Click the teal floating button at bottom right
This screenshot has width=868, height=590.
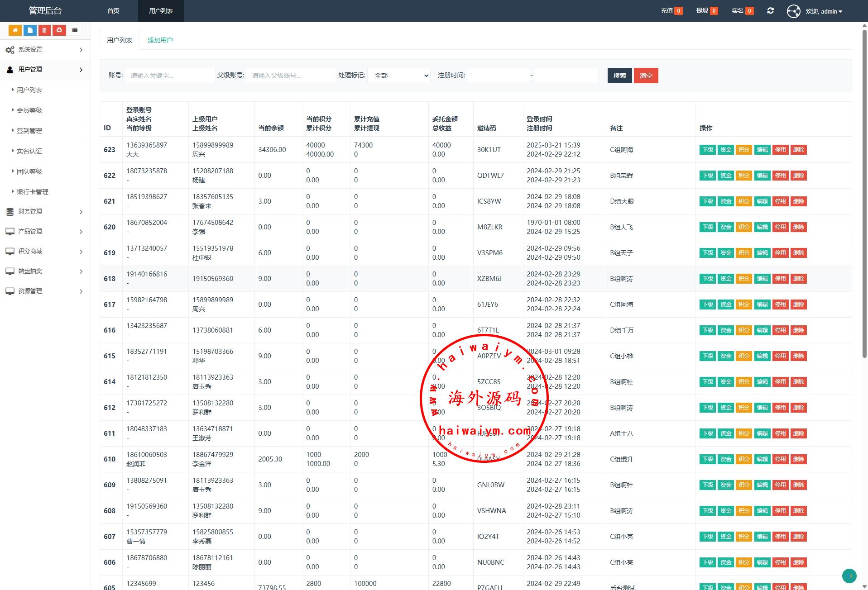point(849,576)
